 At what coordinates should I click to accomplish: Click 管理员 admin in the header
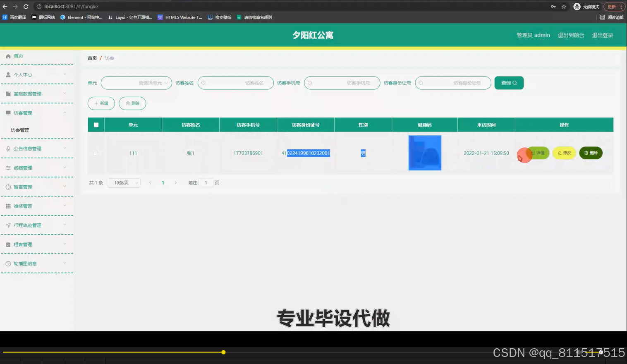pyautogui.click(x=533, y=35)
